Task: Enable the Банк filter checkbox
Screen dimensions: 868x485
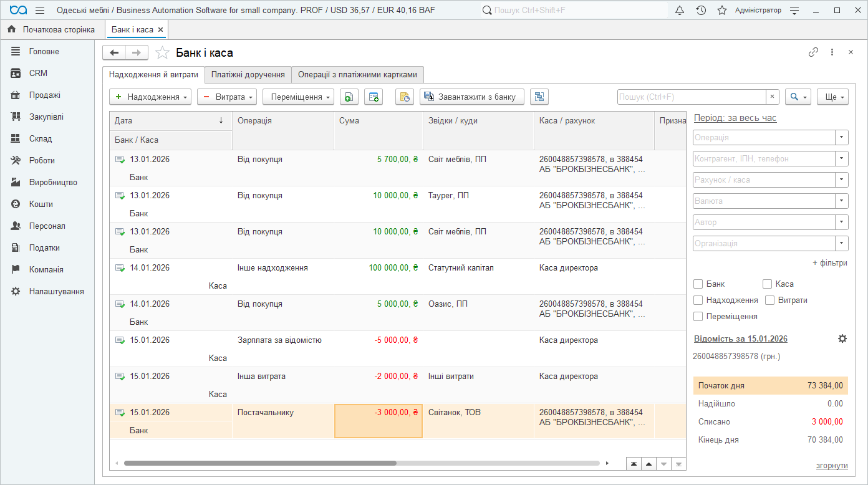Action: tap(698, 284)
